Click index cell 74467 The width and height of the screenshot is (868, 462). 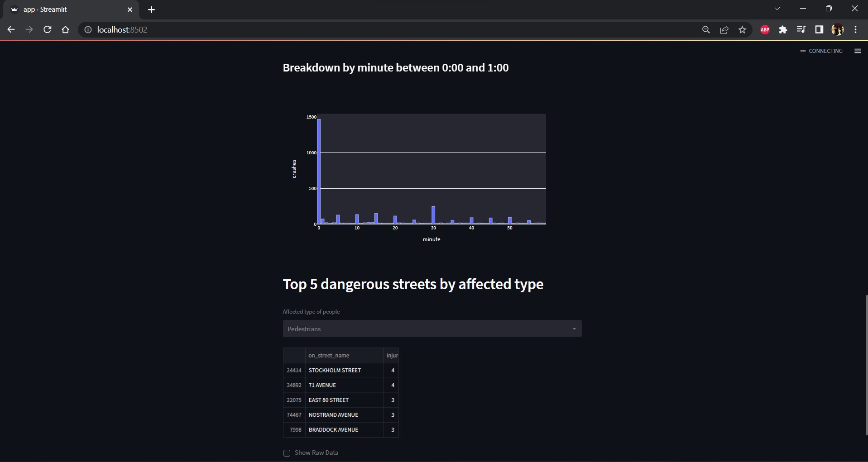click(x=294, y=415)
